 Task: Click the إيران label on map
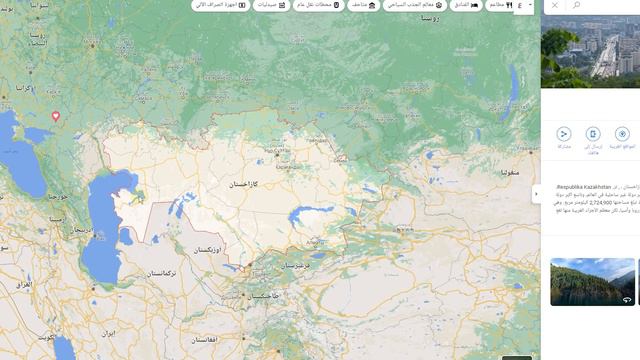[x=108, y=333]
